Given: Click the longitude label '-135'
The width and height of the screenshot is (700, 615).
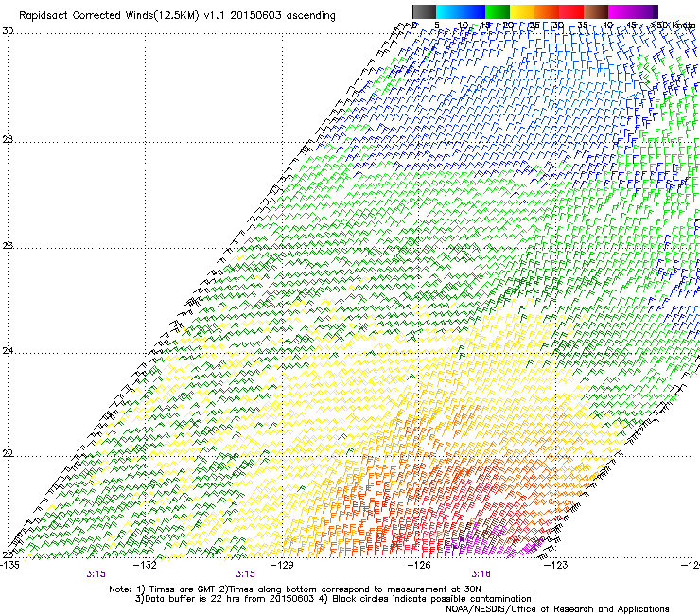Looking at the screenshot, I should [9, 565].
